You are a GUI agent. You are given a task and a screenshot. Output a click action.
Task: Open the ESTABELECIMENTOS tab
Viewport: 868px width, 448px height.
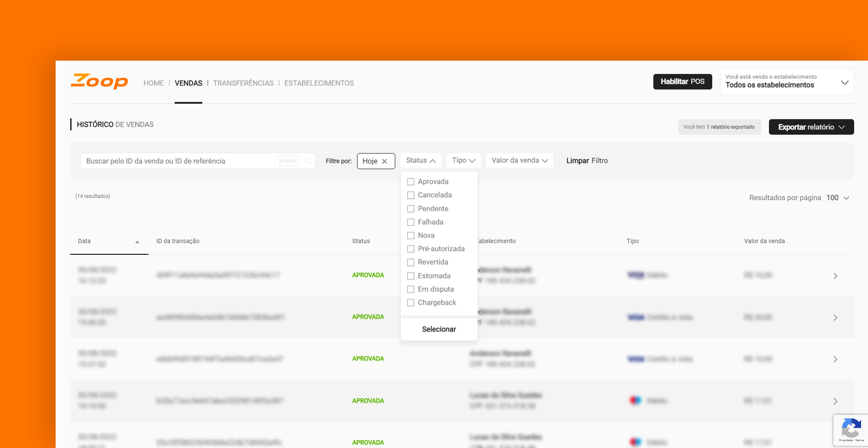click(319, 83)
